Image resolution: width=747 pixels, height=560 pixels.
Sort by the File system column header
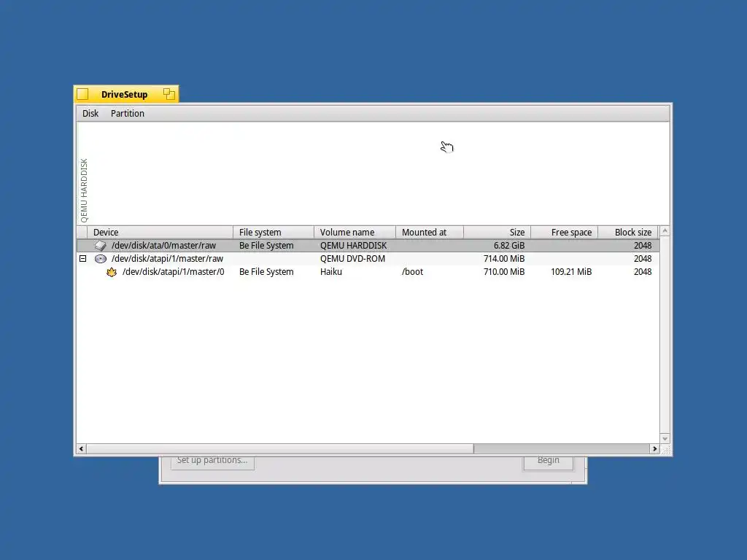tap(274, 233)
